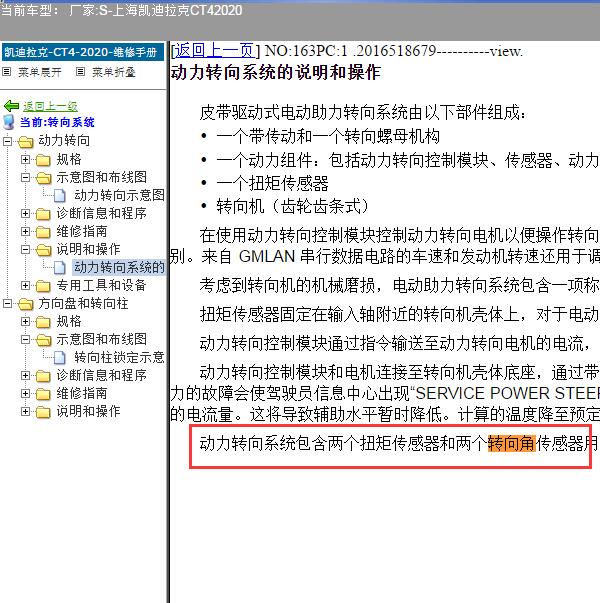Select 方向盘和转向柱 folder label
This screenshot has height=603, width=600.
83,303
